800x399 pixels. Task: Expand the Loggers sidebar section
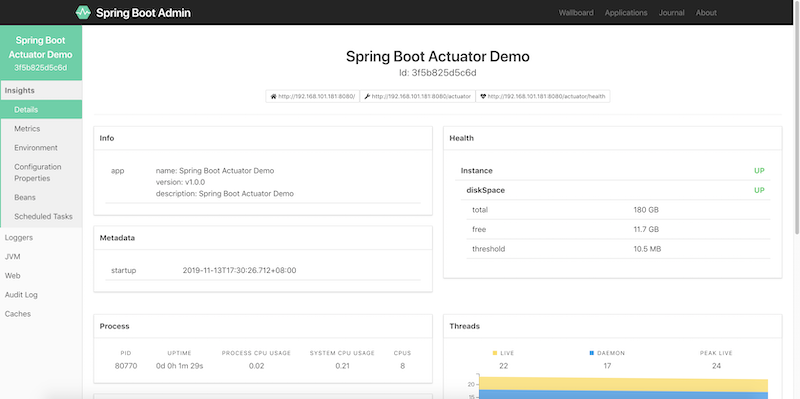point(41,237)
